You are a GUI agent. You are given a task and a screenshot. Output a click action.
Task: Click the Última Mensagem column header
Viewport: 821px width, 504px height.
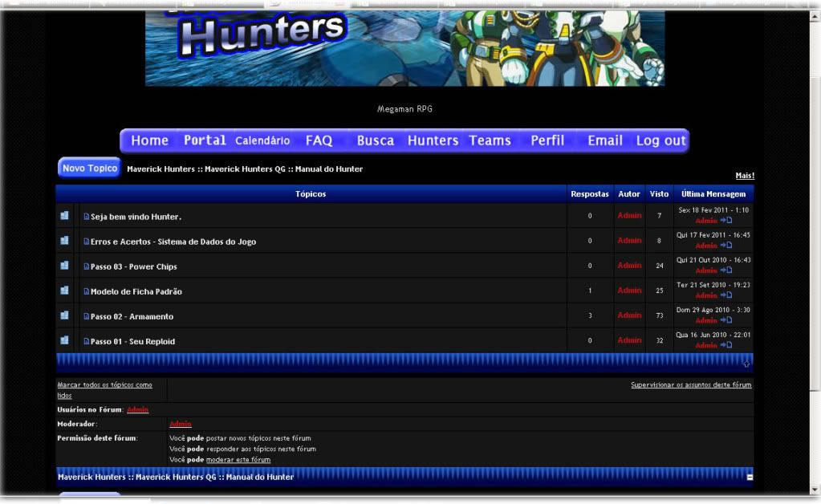point(713,193)
